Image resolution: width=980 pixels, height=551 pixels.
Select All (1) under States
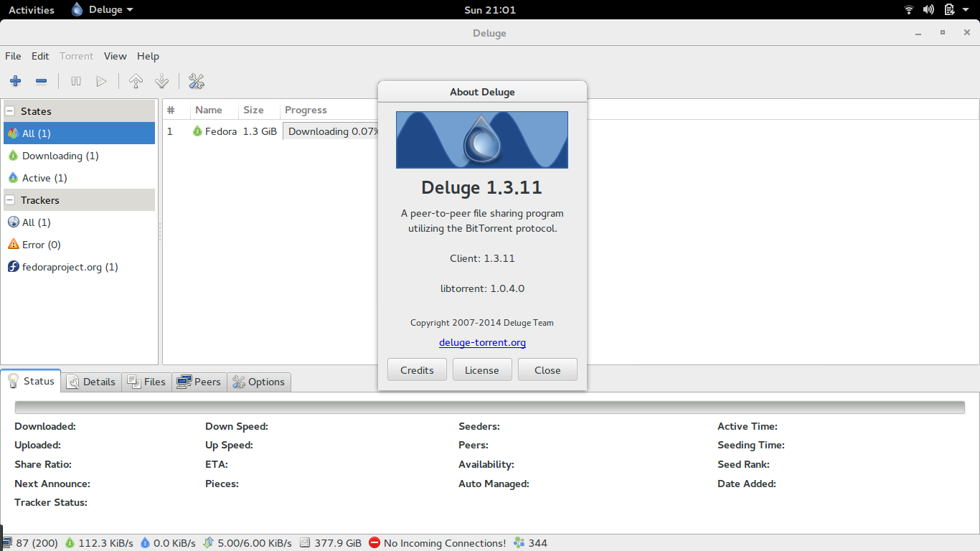point(79,133)
